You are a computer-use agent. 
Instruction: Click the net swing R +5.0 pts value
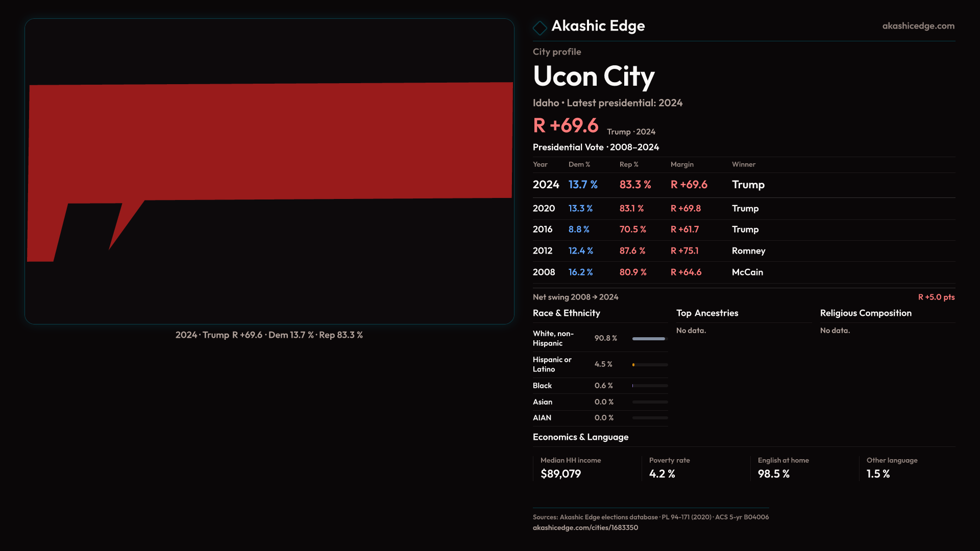[x=936, y=297]
